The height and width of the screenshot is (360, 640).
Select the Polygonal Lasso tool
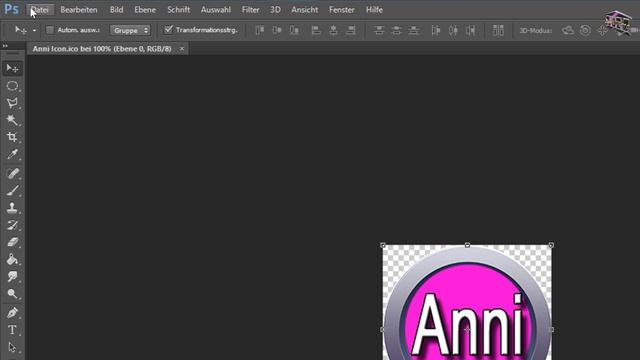tap(12, 103)
